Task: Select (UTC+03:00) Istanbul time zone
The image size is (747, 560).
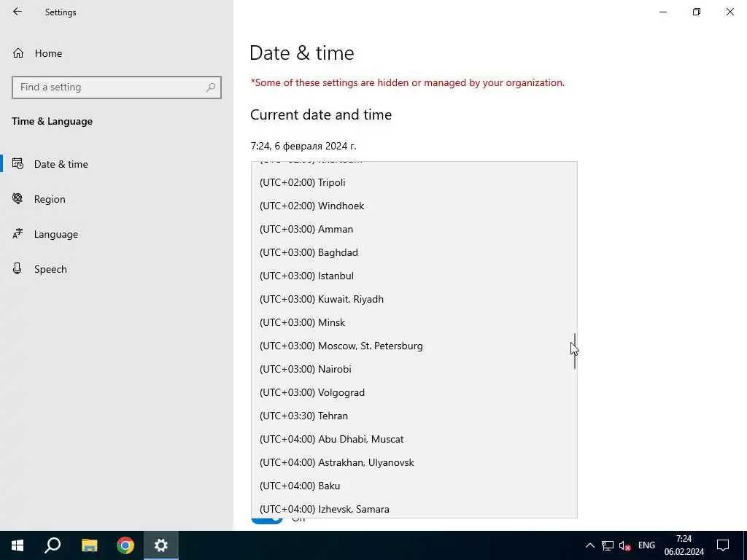Action: point(414,276)
